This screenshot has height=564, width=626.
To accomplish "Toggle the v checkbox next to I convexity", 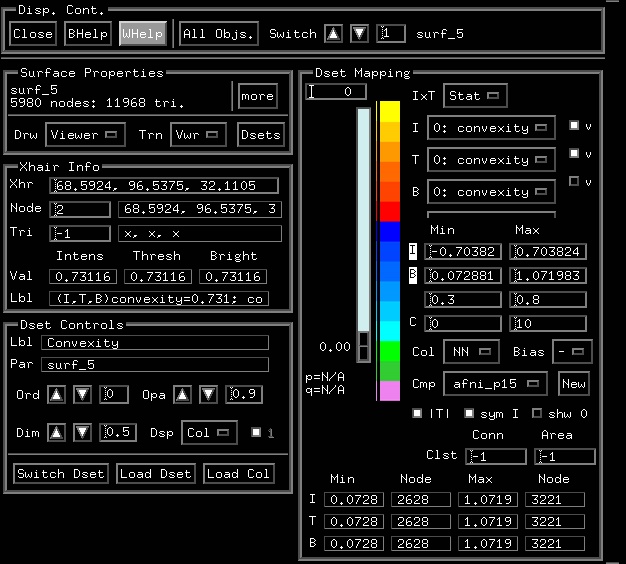I will click(x=574, y=126).
